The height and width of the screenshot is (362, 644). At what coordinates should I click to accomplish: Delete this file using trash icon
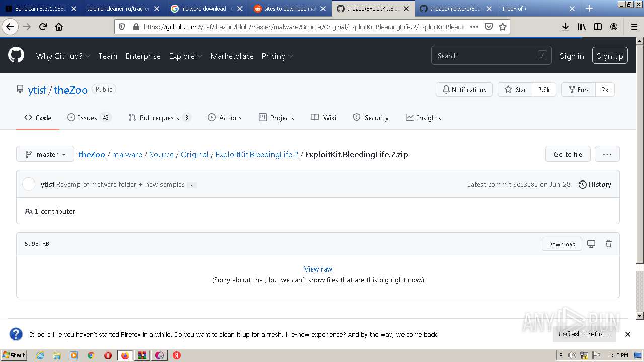608,244
